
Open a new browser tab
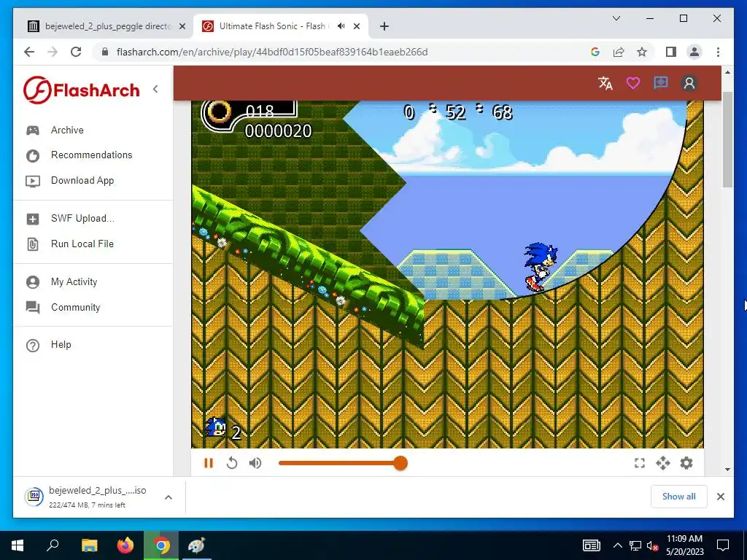coord(384,27)
